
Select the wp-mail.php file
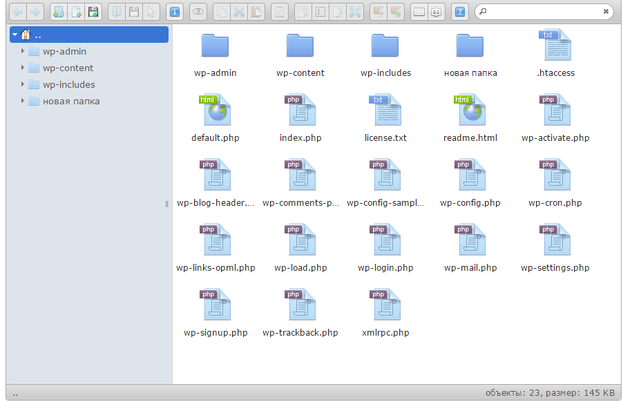(470, 240)
